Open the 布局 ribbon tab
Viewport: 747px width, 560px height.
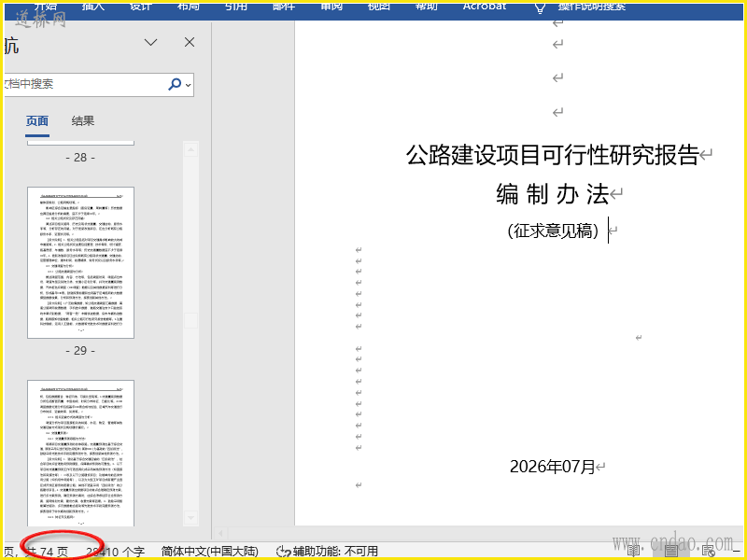pos(189,7)
